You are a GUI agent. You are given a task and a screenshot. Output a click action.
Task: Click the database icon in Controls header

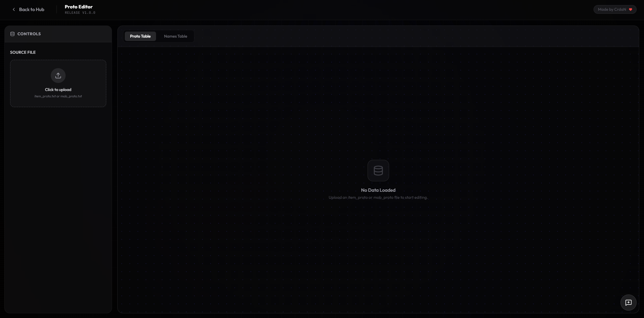click(12, 34)
